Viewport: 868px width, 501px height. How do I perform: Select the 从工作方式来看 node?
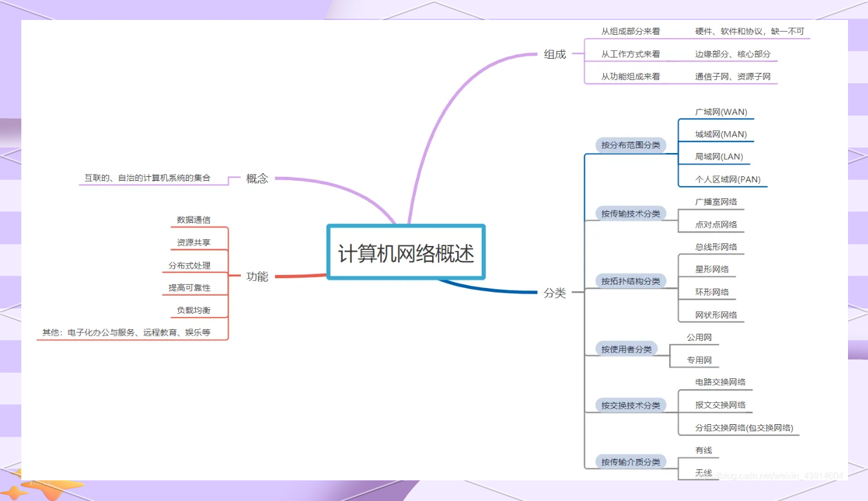point(630,54)
